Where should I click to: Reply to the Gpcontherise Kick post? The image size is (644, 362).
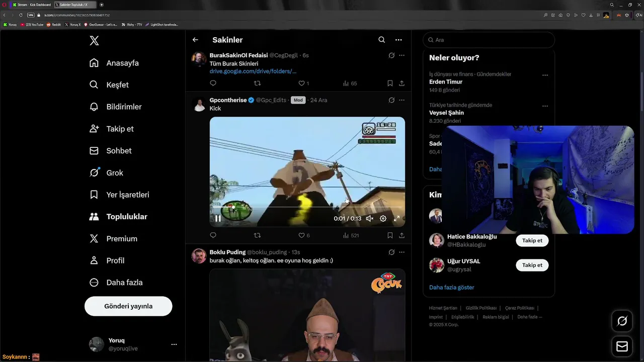(213, 235)
